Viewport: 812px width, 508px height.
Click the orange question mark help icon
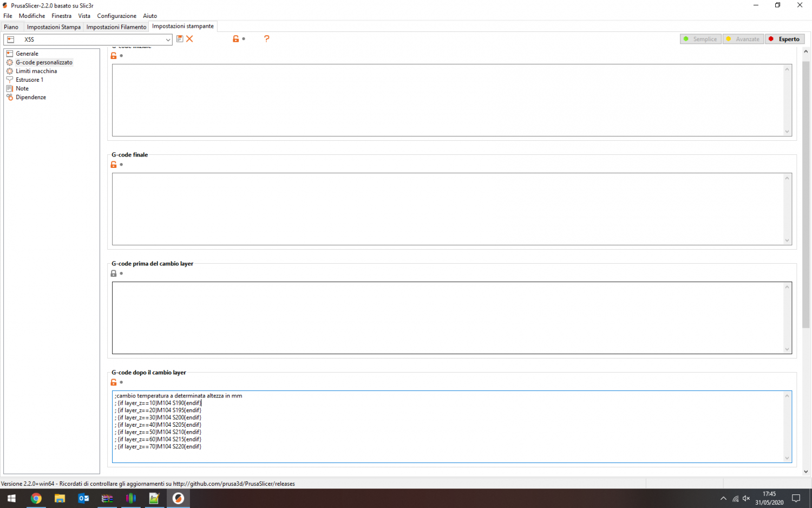pyautogui.click(x=266, y=39)
